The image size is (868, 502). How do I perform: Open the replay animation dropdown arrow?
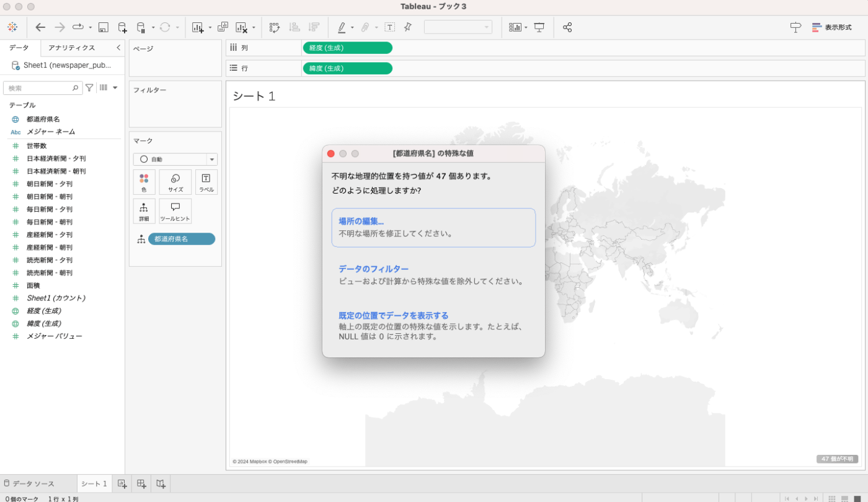90,27
